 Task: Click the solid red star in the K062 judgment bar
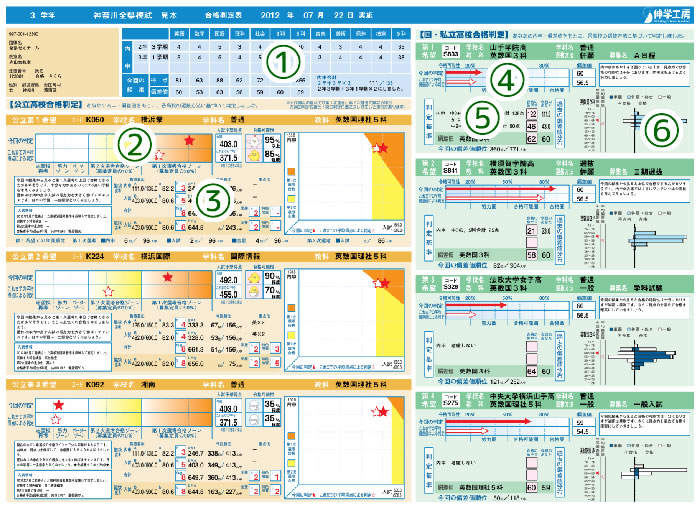(58, 405)
